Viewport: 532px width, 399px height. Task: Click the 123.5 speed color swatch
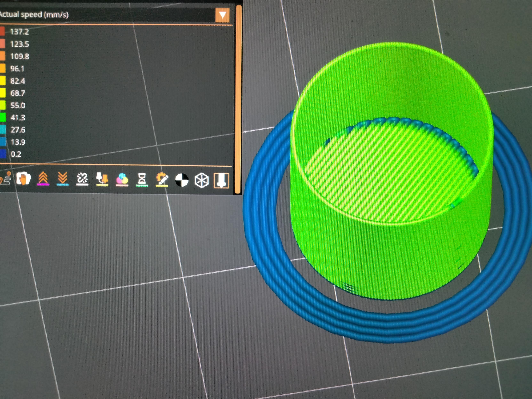(x=2, y=44)
